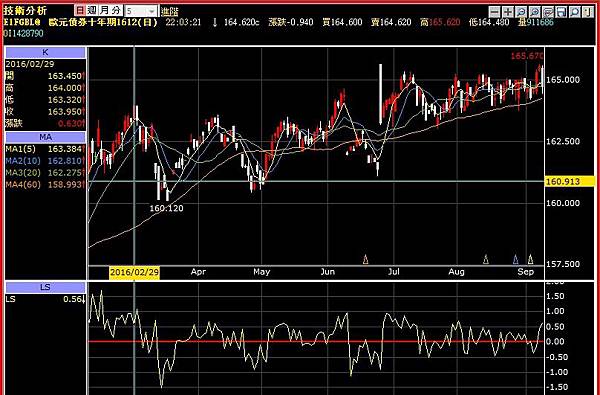Image resolution: width=600 pixels, height=395 pixels.
Task: Click the MA1(5) value 163.384
Action: pos(65,149)
